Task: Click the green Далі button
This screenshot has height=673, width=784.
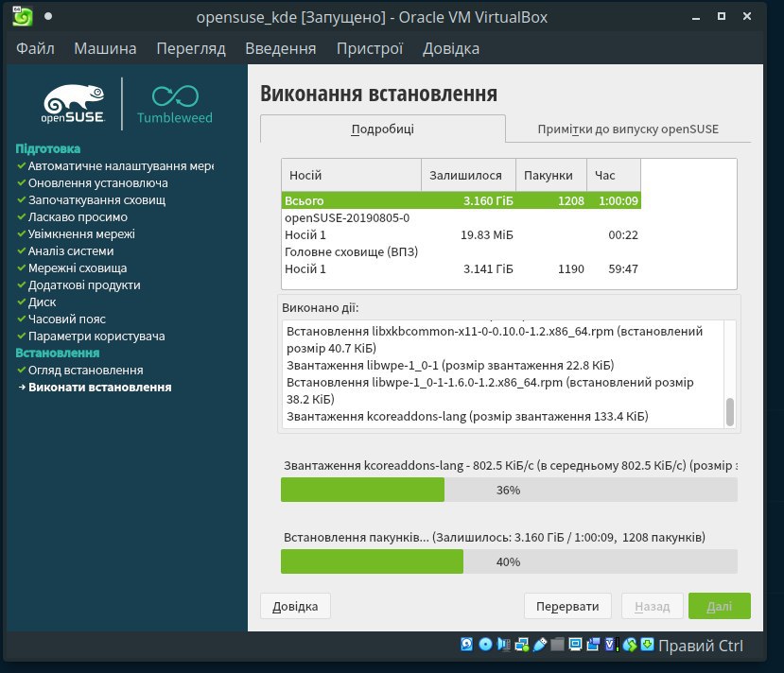Action: click(x=720, y=606)
